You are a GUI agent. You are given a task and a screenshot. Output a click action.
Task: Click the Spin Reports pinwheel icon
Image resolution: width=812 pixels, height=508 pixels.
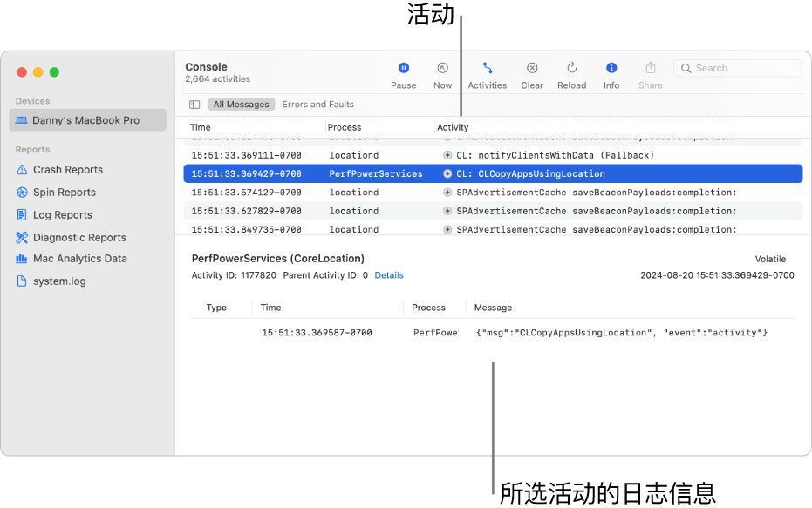[x=22, y=193]
